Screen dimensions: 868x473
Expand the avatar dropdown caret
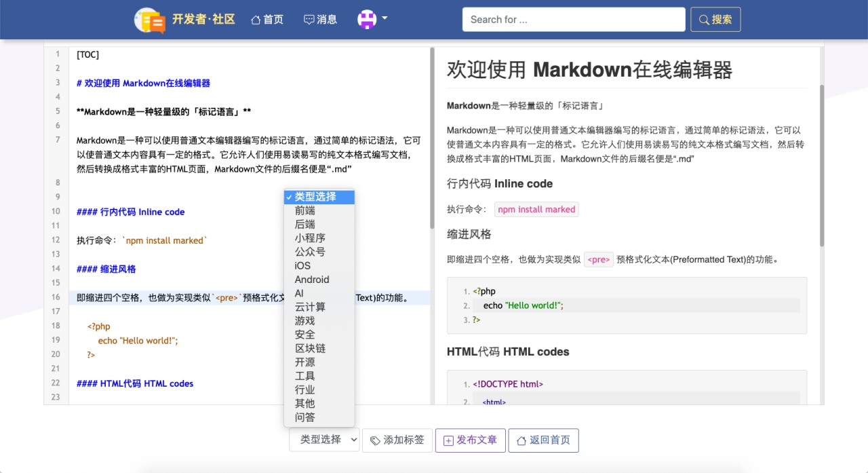[384, 18]
